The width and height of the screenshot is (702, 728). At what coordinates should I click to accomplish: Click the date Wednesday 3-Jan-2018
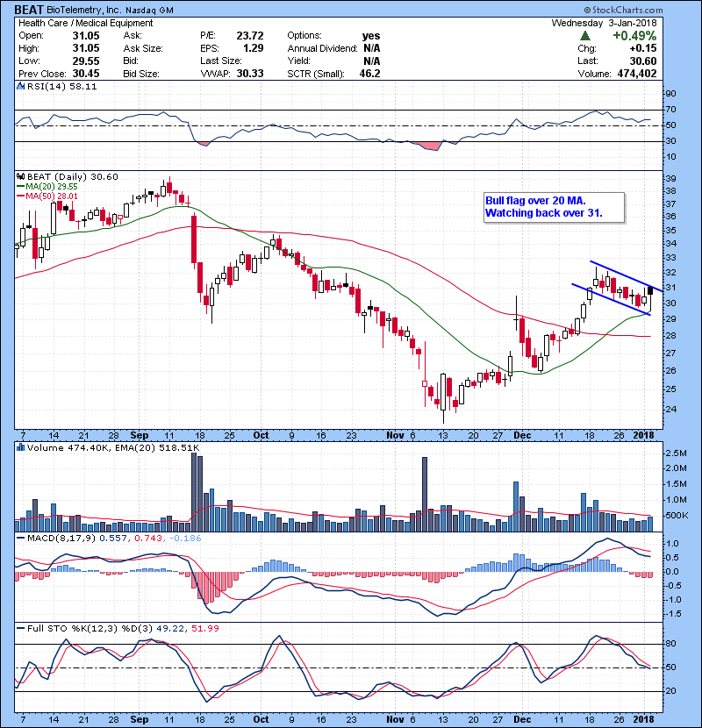pos(604,23)
